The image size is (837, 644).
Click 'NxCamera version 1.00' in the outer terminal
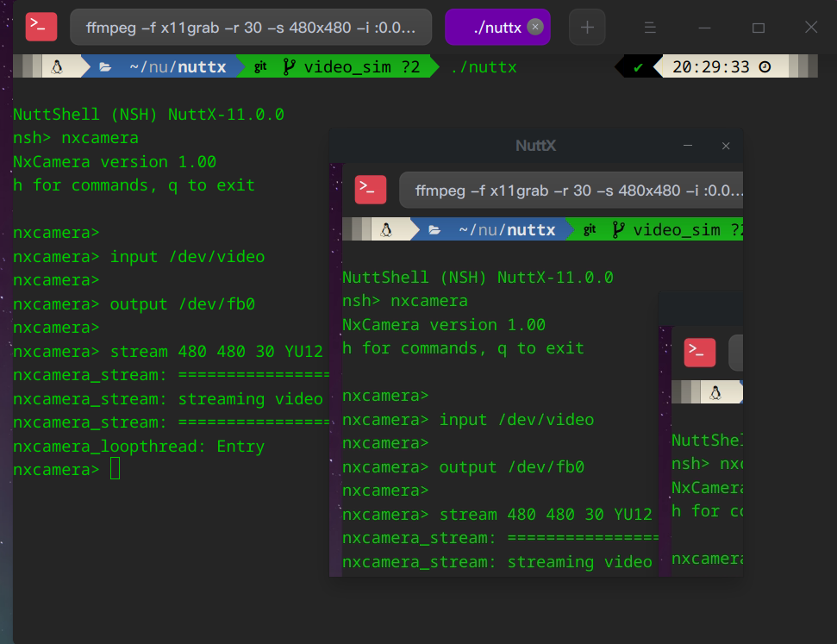[115, 162]
